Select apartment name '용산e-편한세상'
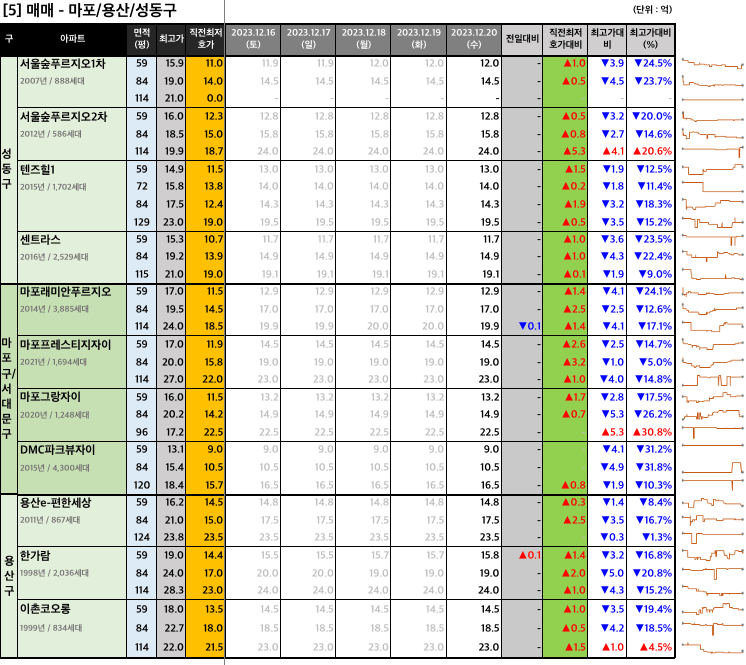 tap(55, 503)
